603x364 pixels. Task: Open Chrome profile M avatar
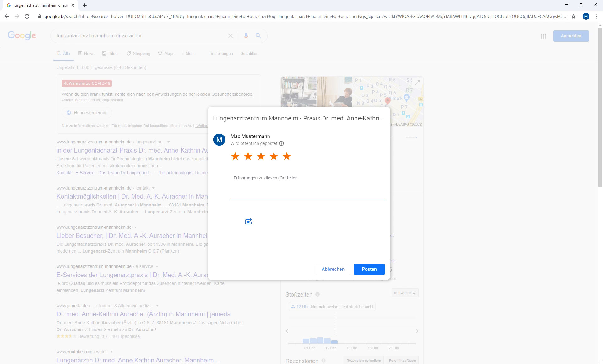point(586,16)
